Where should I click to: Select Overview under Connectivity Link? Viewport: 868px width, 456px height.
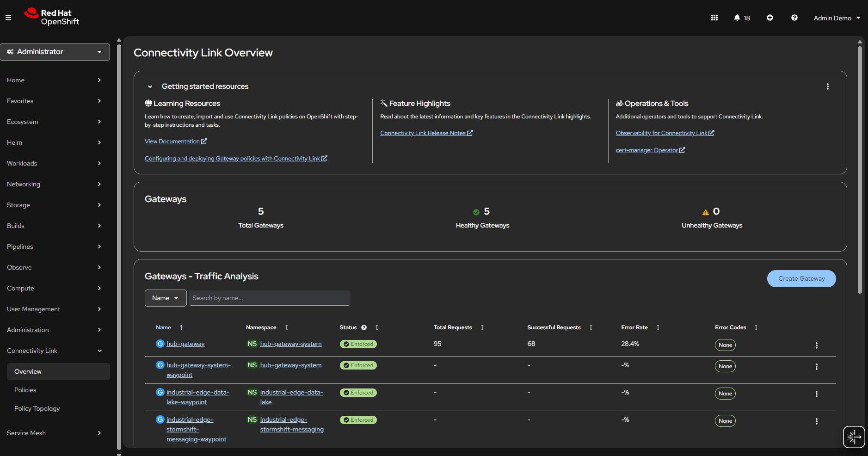[x=58, y=371]
